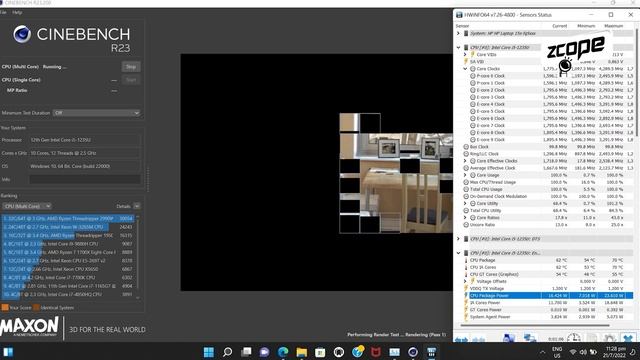Expand the Voltage Offsets row

465,281
